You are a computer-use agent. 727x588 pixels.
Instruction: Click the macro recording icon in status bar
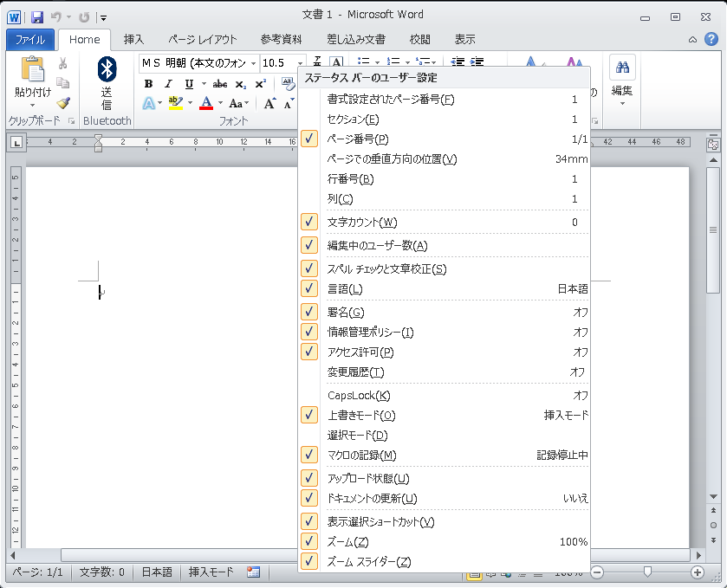click(x=253, y=572)
